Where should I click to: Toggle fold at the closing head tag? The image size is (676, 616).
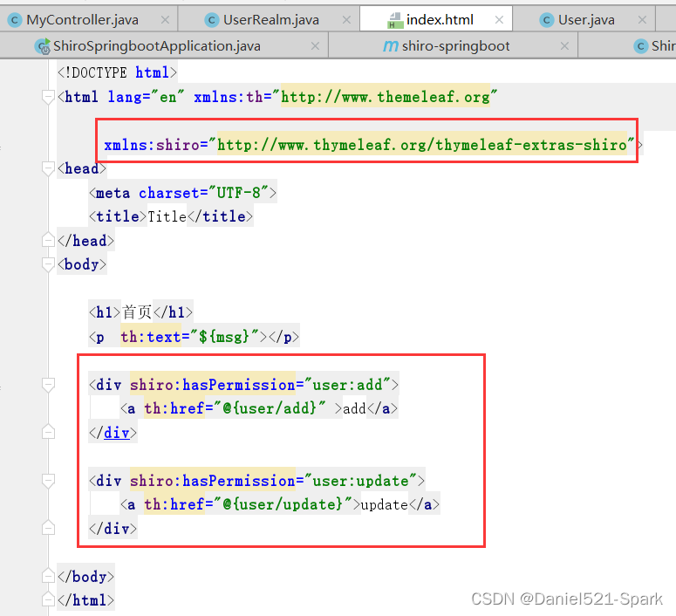48,240
